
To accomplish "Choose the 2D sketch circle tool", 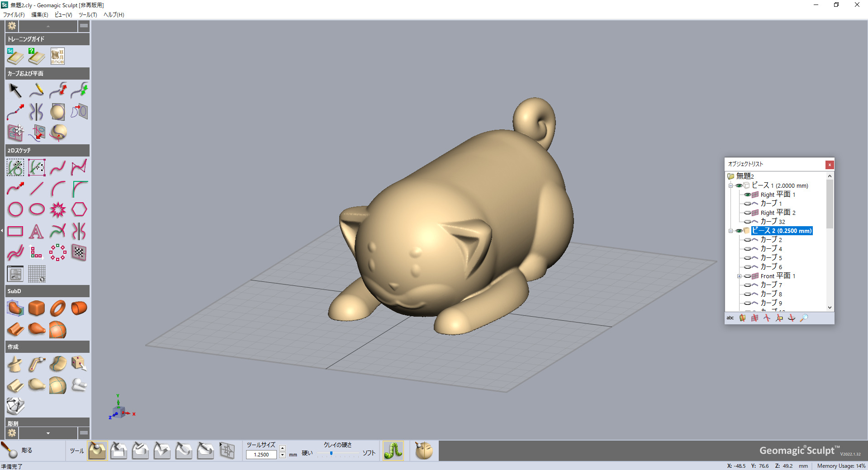I will click(15, 209).
